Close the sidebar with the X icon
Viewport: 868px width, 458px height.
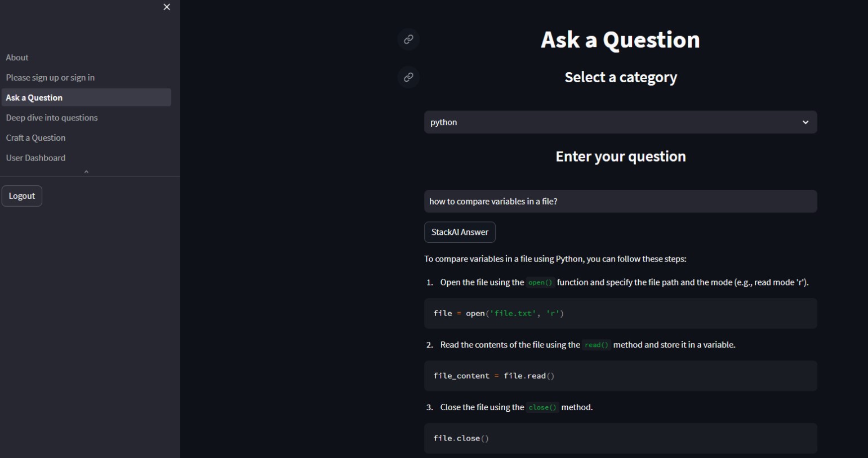coord(167,7)
